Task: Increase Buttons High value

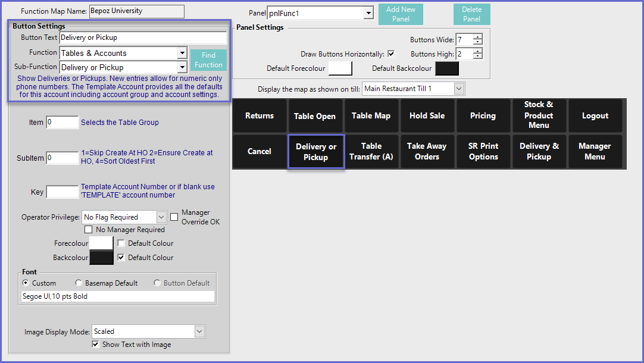Action: [477, 51]
